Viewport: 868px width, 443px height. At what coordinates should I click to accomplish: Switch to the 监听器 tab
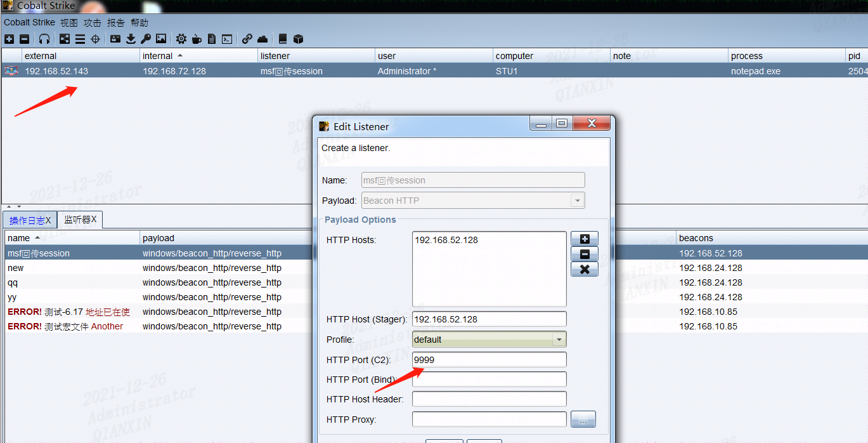tap(80, 220)
